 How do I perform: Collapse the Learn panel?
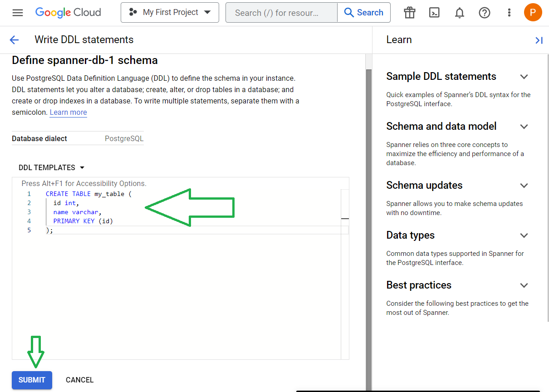coord(539,40)
